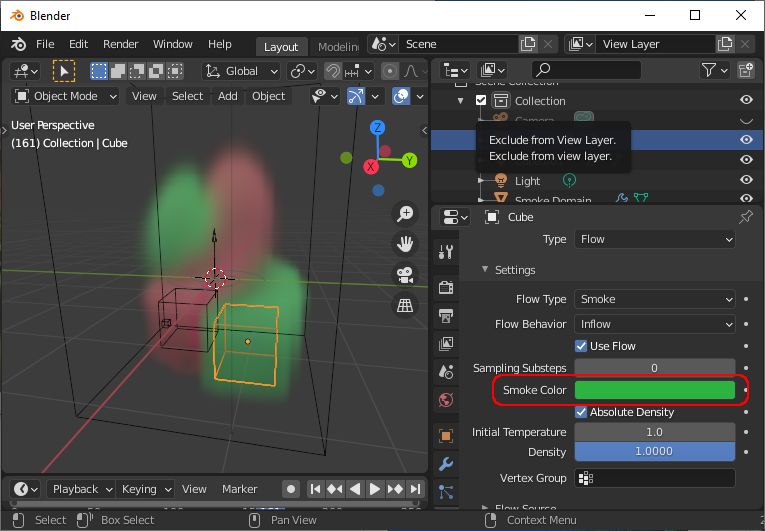Uncheck the Collection exclude checkbox
Image resolution: width=765 pixels, height=531 pixels.
(481, 101)
